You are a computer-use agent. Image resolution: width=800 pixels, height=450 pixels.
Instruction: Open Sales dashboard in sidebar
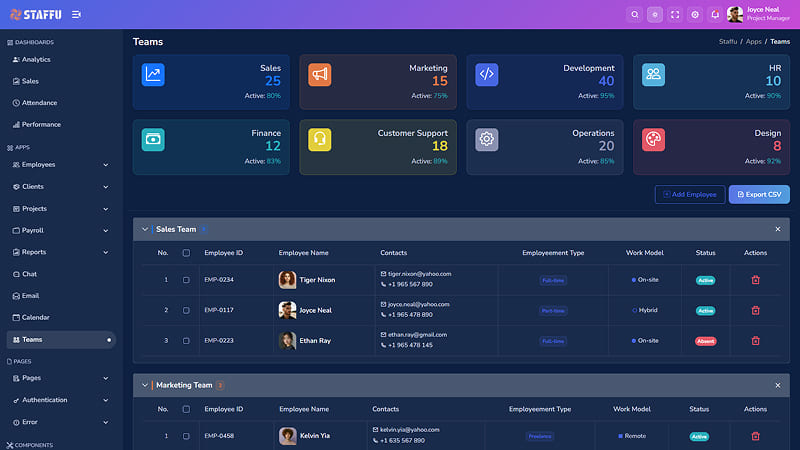(26, 81)
